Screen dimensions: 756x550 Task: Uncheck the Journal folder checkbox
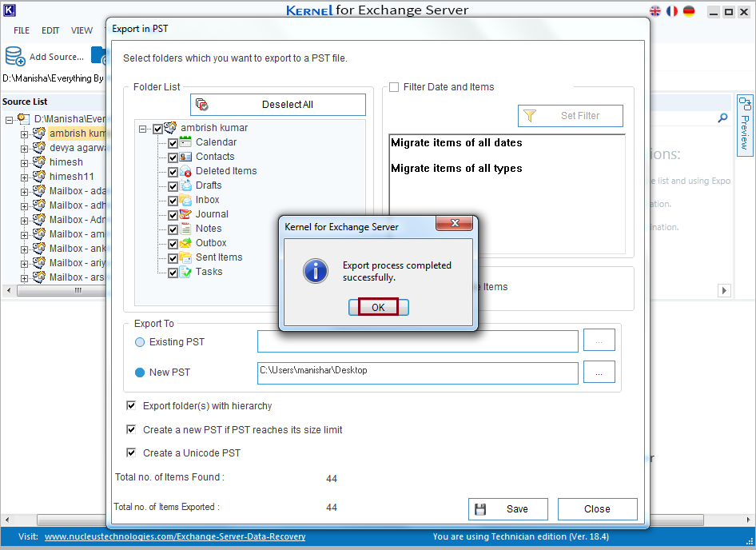click(173, 215)
